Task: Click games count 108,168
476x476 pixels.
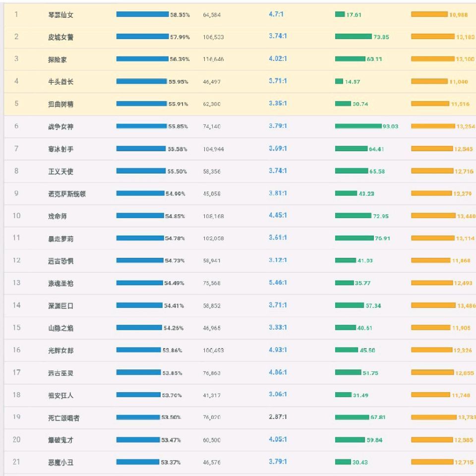Action: (213, 217)
